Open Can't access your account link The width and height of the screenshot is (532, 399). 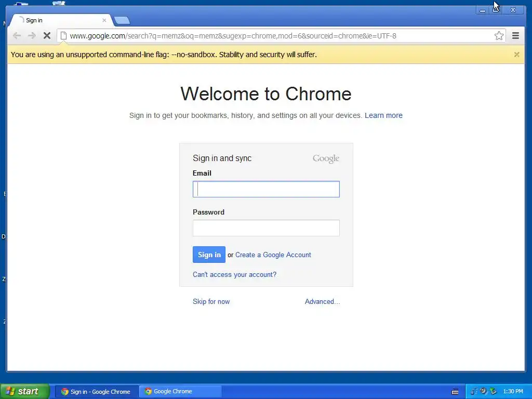click(x=234, y=274)
